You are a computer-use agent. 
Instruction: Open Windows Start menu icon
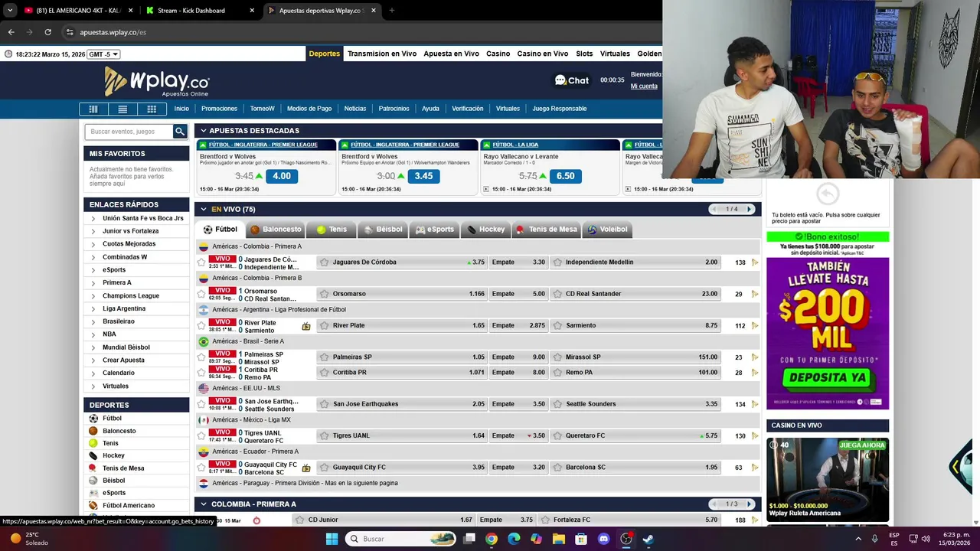coord(332,539)
